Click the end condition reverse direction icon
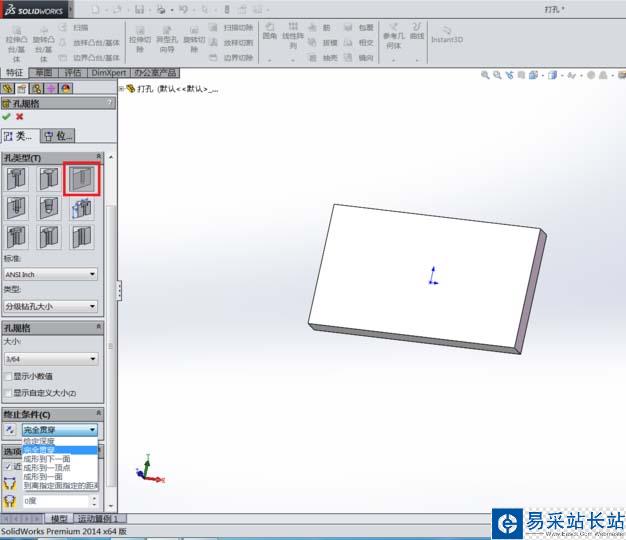The width and height of the screenshot is (626, 540). click(x=10, y=429)
